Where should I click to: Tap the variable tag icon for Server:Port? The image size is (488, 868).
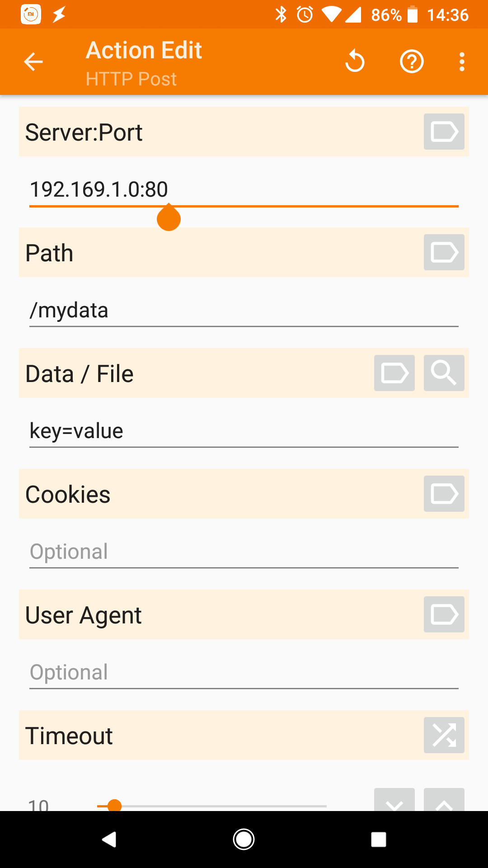tap(444, 132)
